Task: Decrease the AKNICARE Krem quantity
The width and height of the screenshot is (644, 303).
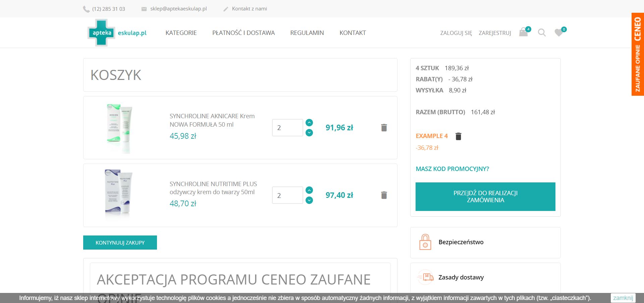Action: click(309, 133)
